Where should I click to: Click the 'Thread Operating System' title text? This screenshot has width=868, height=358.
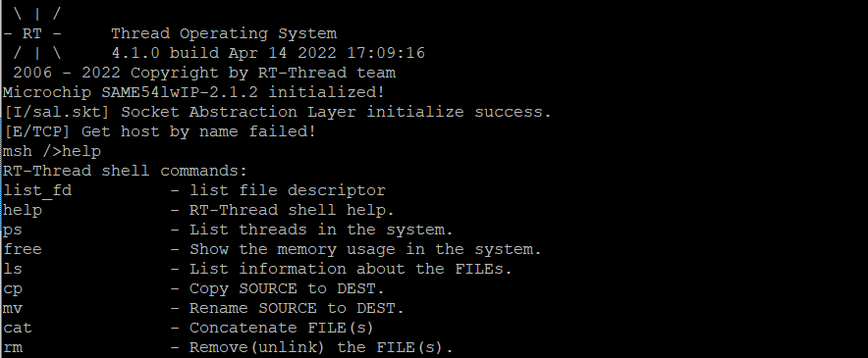coord(224,34)
